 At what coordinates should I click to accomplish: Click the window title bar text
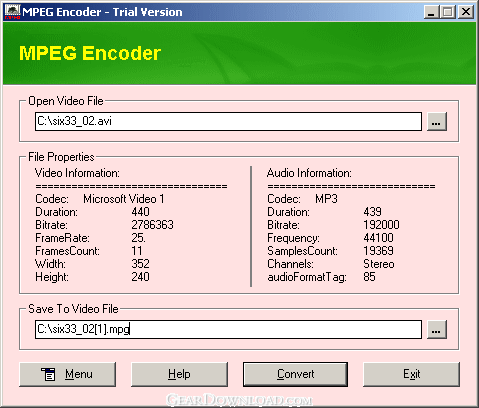pyautogui.click(x=102, y=12)
